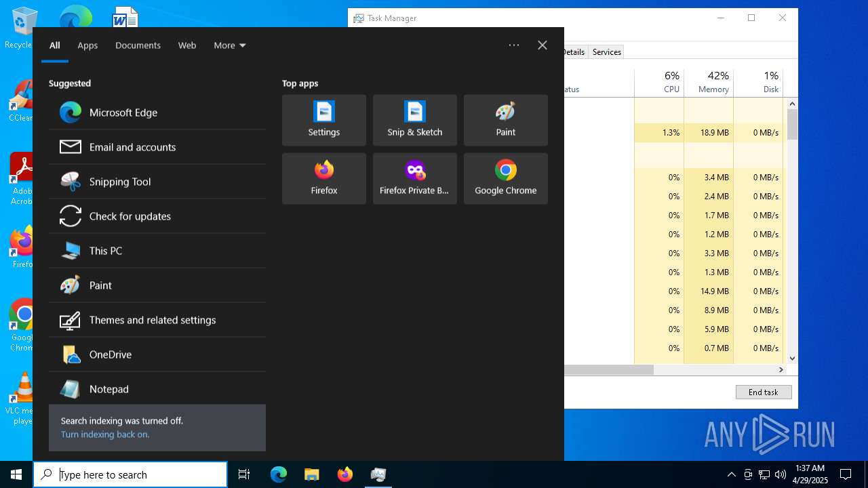This screenshot has width=868, height=488.
Task: Launch Paint from the suggested list
Action: pyautogui.click(x=157, y=285)
